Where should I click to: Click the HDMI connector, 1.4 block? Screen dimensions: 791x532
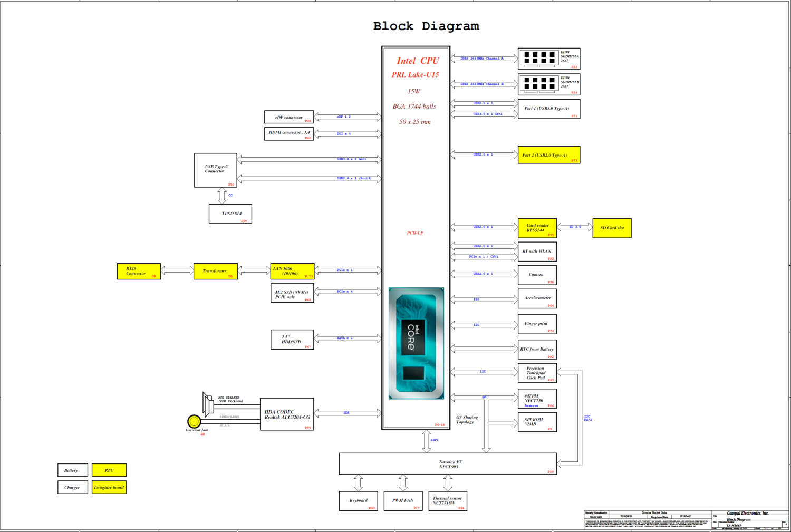289,134
